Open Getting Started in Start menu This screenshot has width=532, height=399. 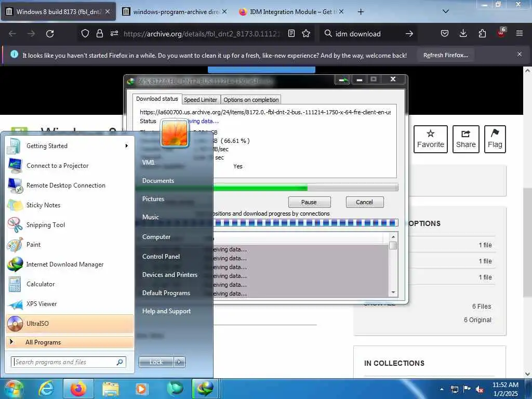(x=69, y=146)
